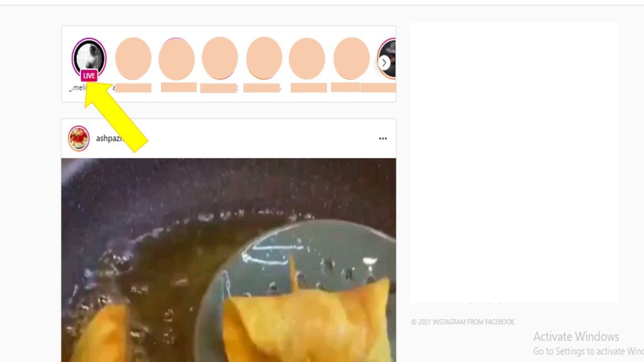The image size is (644, 362).
Task: Open the fifth story circle
Action: pyautogui.click(x=264, y=58)
